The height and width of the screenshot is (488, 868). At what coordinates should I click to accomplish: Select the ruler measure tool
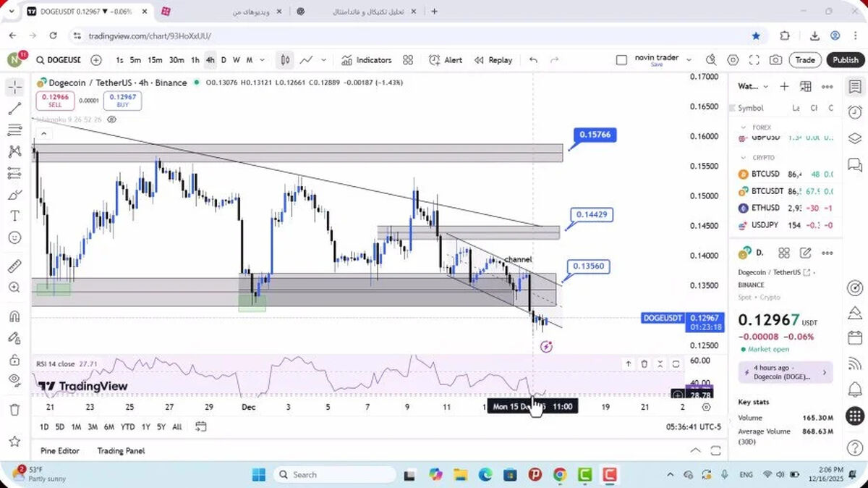[14, 266]
